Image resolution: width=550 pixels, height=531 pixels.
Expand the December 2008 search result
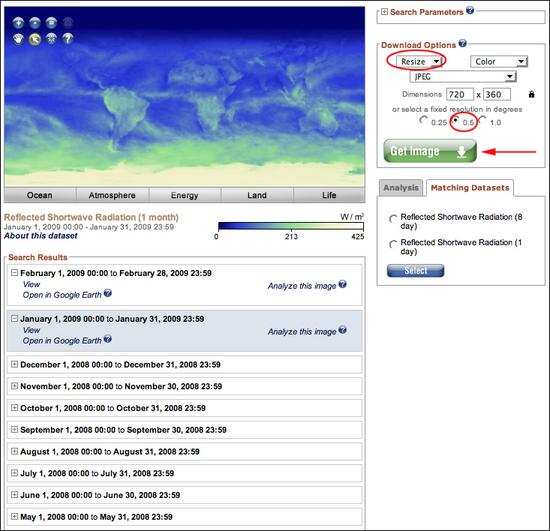[14, 364]
